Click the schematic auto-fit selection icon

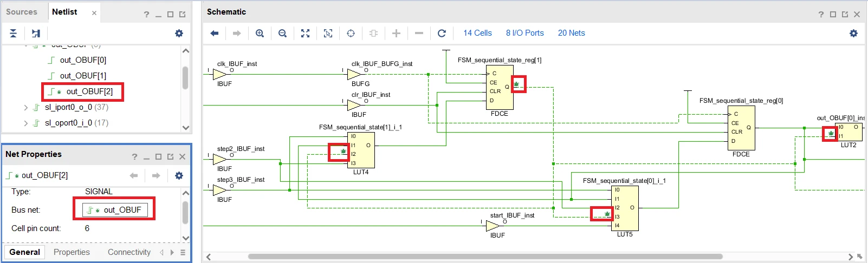point(351,34)
